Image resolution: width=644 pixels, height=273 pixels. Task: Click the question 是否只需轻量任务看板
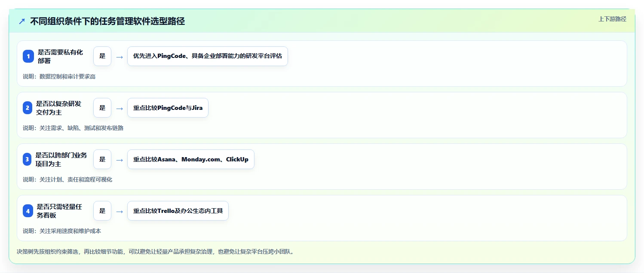pyautogui.click(x=59, y=211)
